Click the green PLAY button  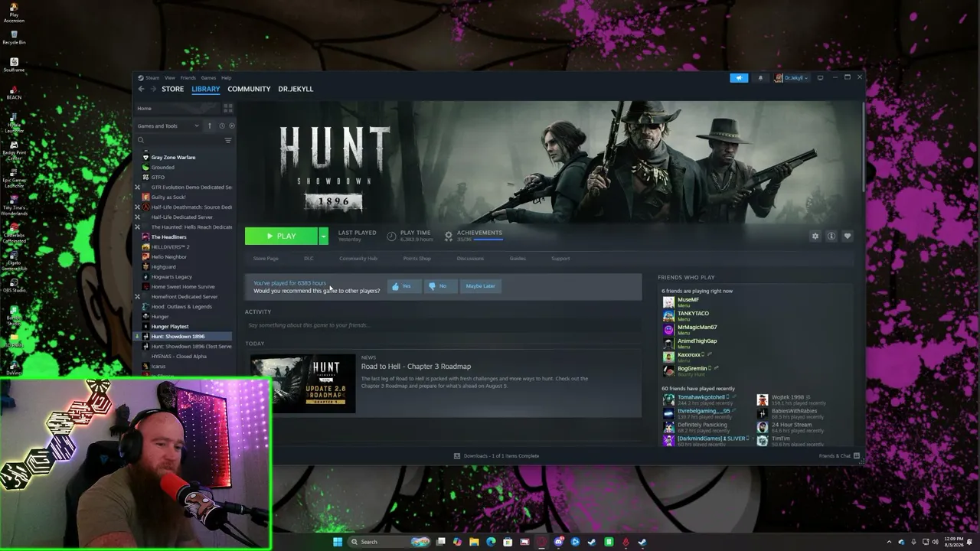(x=281, y=236)
